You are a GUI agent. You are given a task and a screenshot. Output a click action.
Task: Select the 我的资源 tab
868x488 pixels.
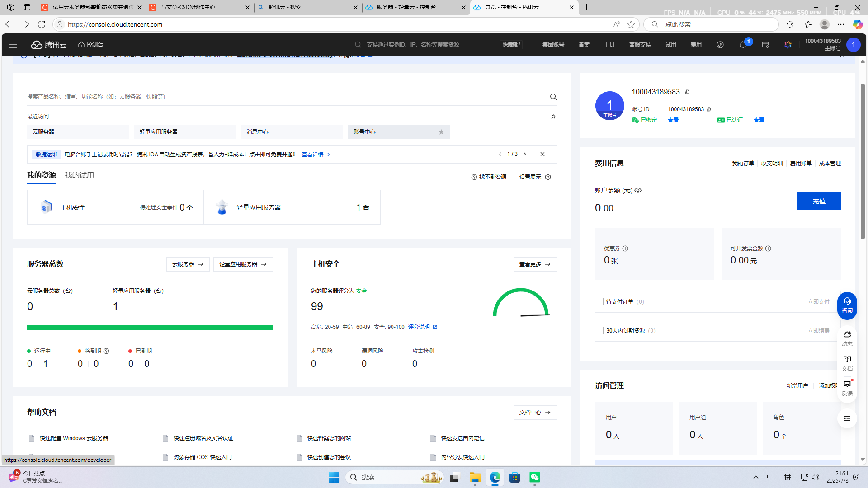coord(42,175)
